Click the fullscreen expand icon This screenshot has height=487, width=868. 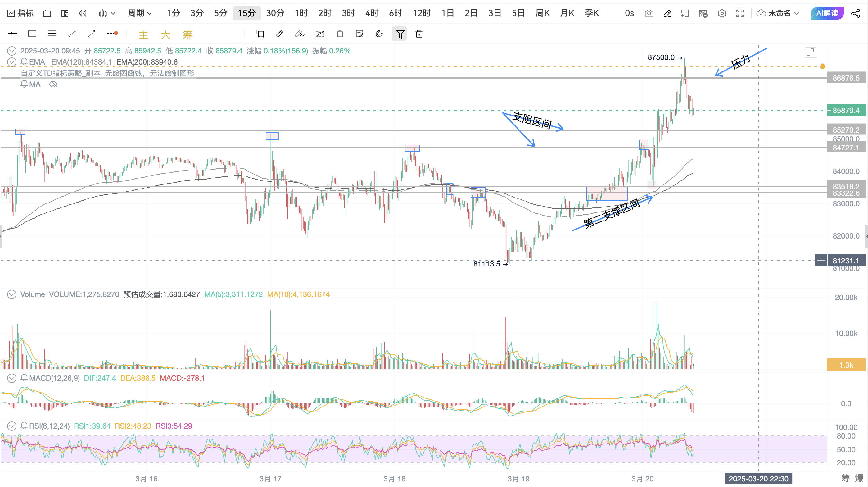[x=740, y=13]
